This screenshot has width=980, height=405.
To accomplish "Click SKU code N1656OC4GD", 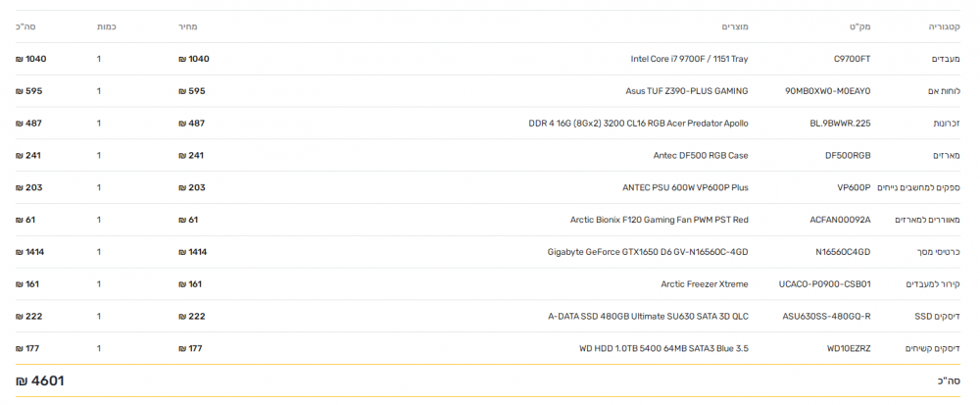I will (x=843, y=252).
